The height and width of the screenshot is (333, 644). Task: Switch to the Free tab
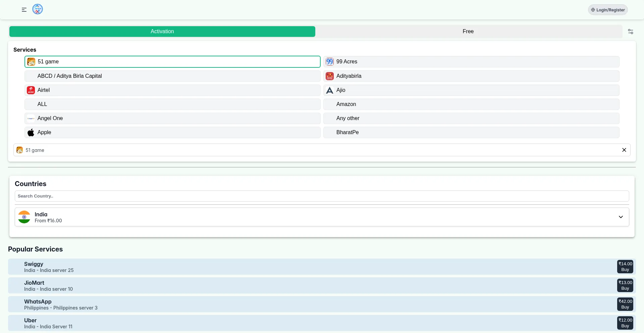pyautogui.click(x=468, y=32)
